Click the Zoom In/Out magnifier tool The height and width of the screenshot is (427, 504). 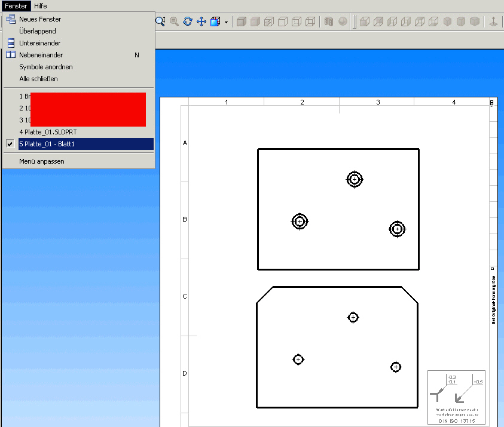(160, 21)
